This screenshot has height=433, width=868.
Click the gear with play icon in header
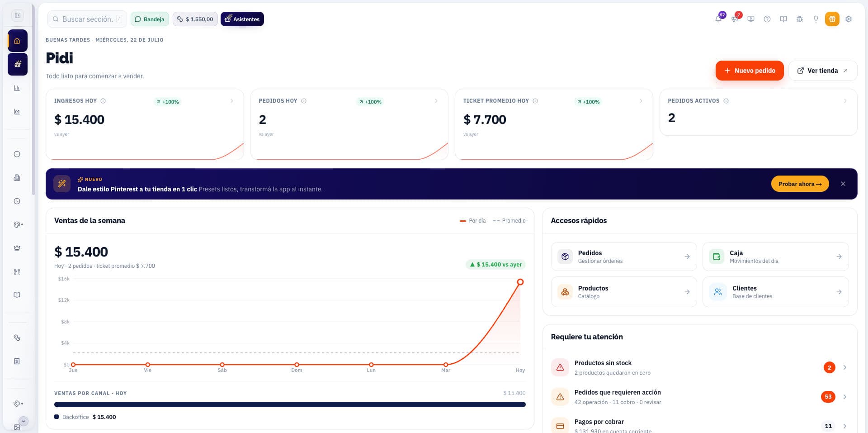point(849,19)
